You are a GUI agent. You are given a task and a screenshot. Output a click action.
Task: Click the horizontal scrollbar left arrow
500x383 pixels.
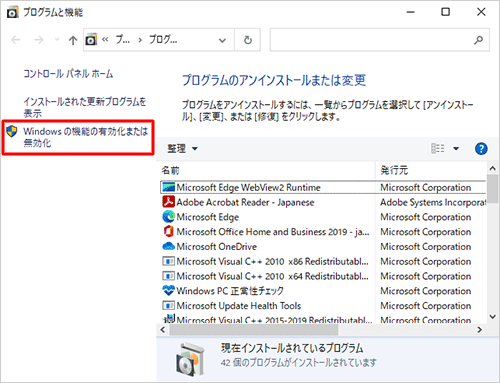point(163,330)
